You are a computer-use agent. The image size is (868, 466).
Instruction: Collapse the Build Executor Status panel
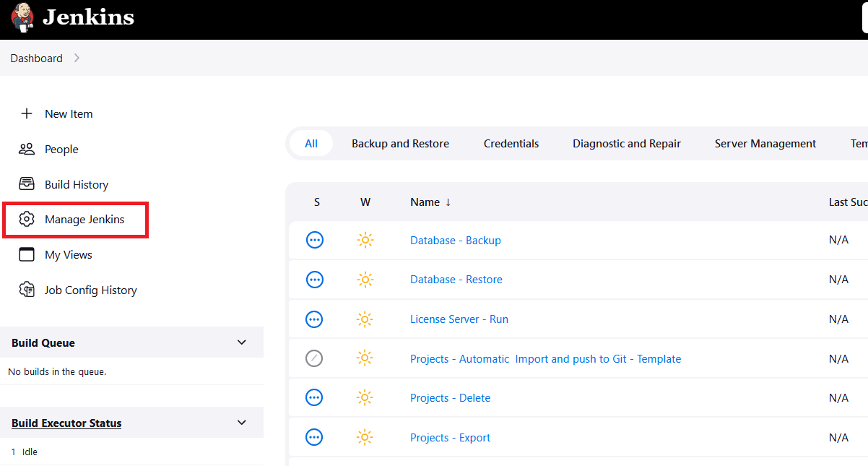point(242,423)
